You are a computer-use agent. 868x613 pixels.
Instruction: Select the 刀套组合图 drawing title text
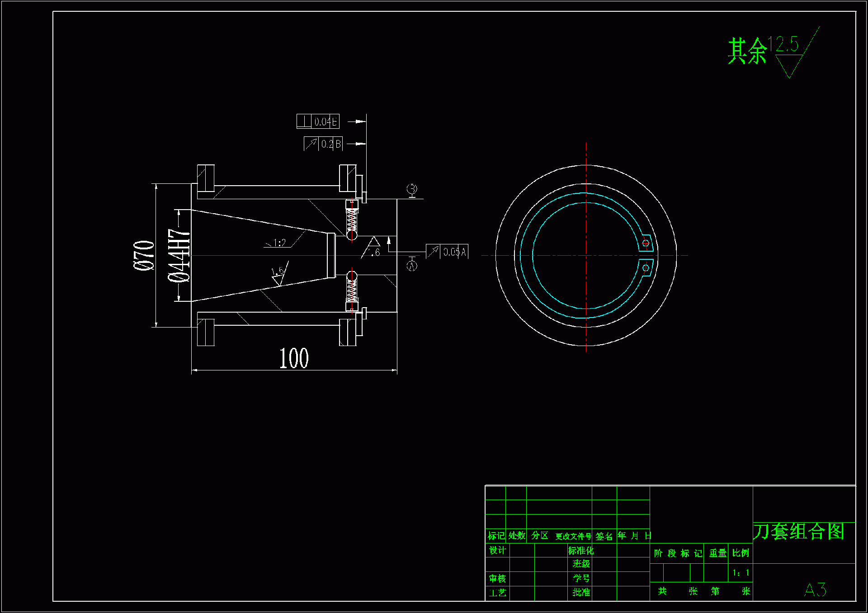coord(799,531)
